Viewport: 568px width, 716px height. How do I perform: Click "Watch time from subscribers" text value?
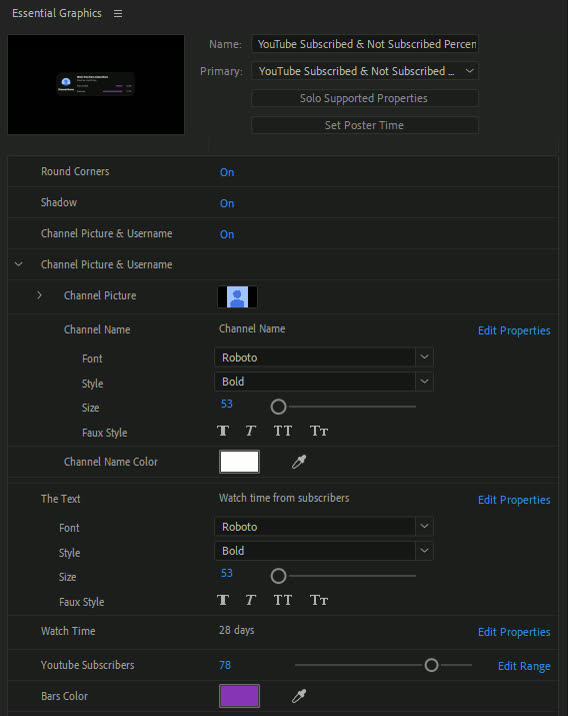pyautogui.click(x=284, y=498)
